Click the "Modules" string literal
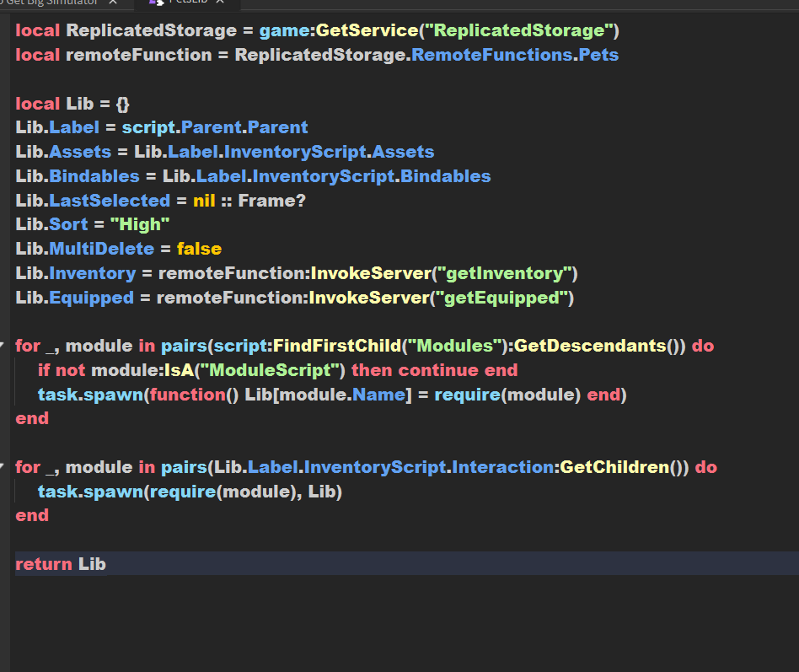 tap(454, 346)
